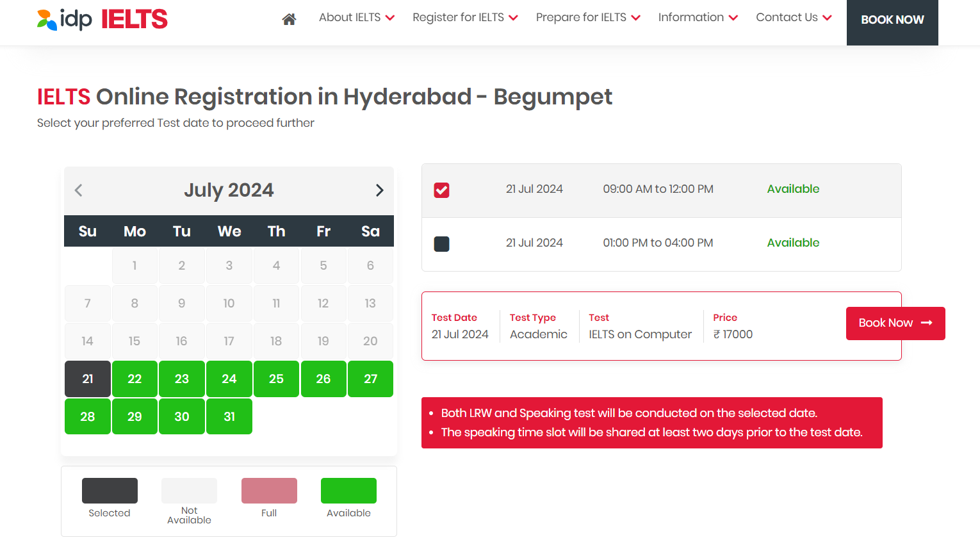Check the 01:00 PM to 04:00 PM slot
The width and height of the screenshot is (980, 549).
click(442, 244)
